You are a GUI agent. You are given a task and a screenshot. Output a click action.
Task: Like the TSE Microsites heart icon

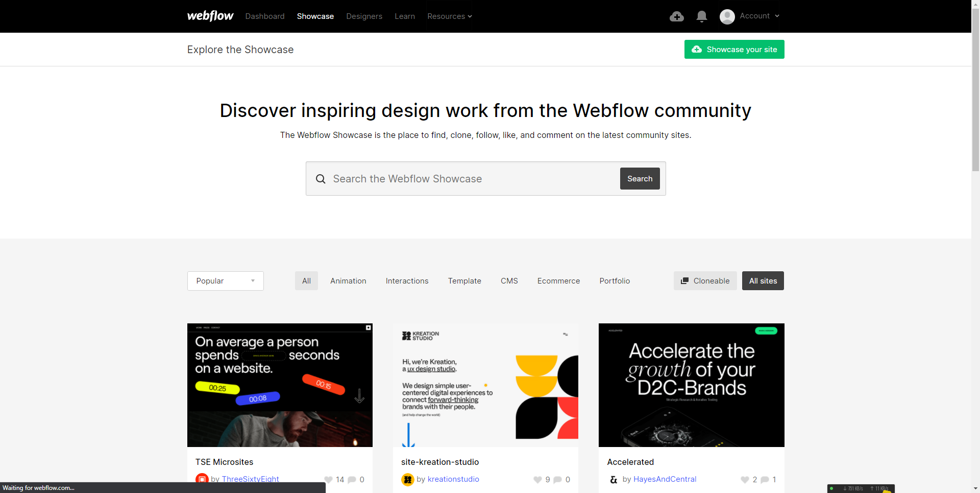click(328, 480)
